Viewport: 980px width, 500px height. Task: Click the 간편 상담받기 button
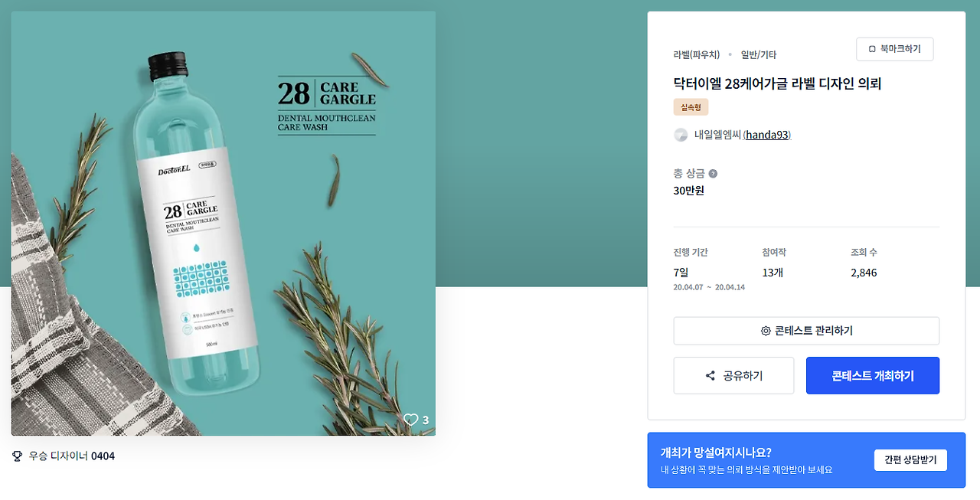910,460
